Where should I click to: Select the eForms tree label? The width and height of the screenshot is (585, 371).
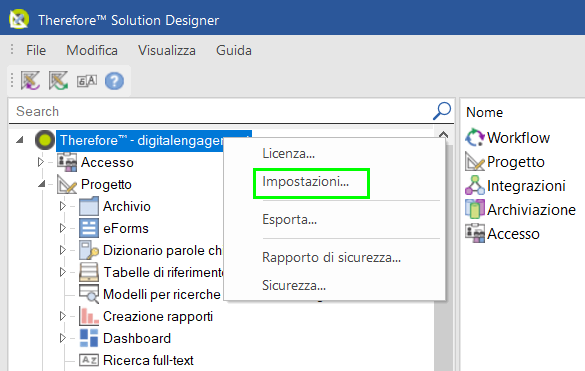[x=126, y=228]
